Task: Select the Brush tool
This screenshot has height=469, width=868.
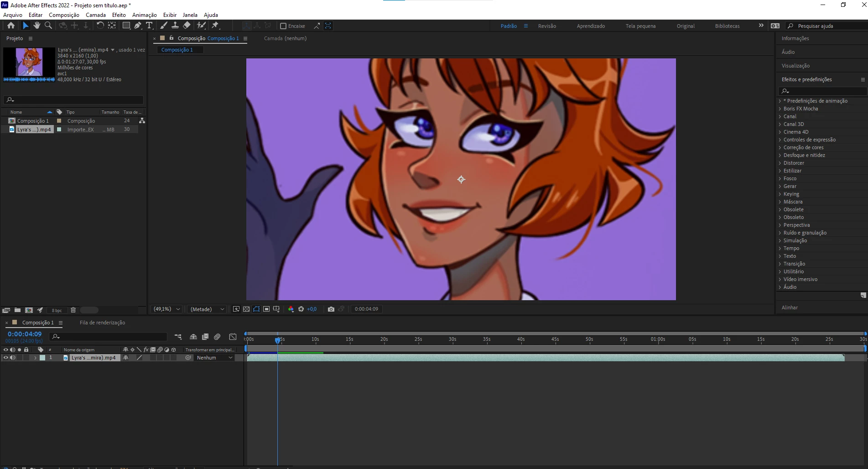Action: click(164, 26)
